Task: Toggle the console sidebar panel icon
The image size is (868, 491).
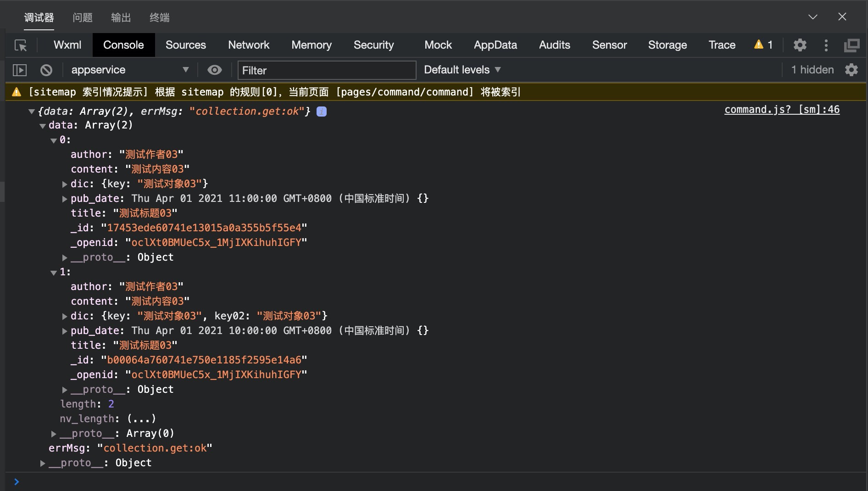Action: [20, 70]
